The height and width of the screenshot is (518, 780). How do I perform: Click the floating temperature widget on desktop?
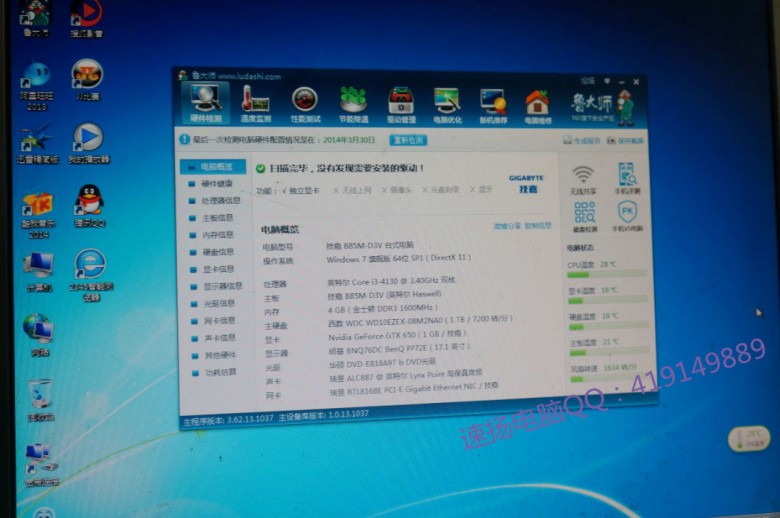749,438
